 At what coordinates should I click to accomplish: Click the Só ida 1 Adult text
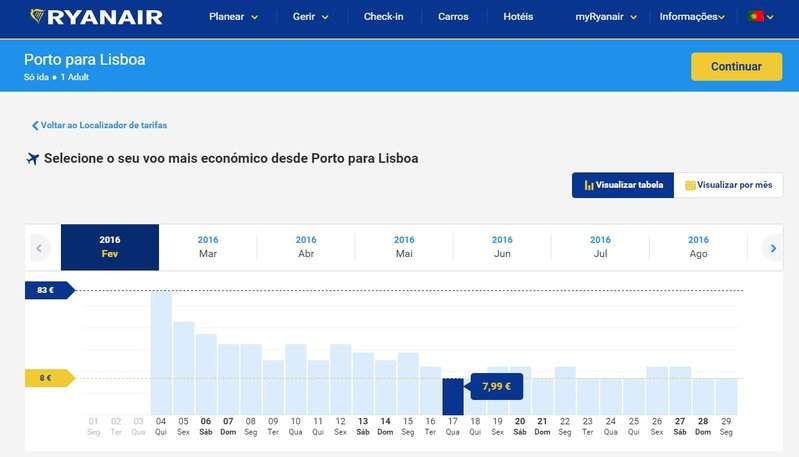pyautogui.click(x=56, y=77)
